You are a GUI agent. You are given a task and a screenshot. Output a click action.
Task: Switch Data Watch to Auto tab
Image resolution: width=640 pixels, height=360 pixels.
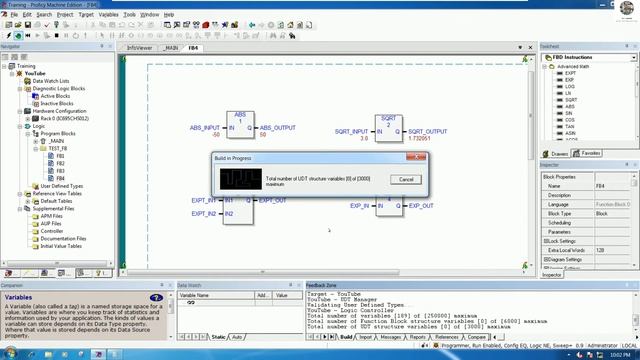[237, 337]
